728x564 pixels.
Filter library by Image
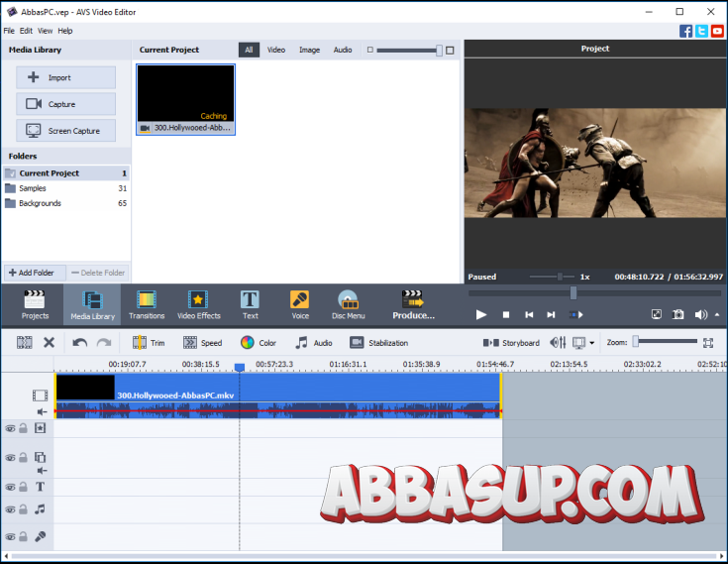click(309, 50)
